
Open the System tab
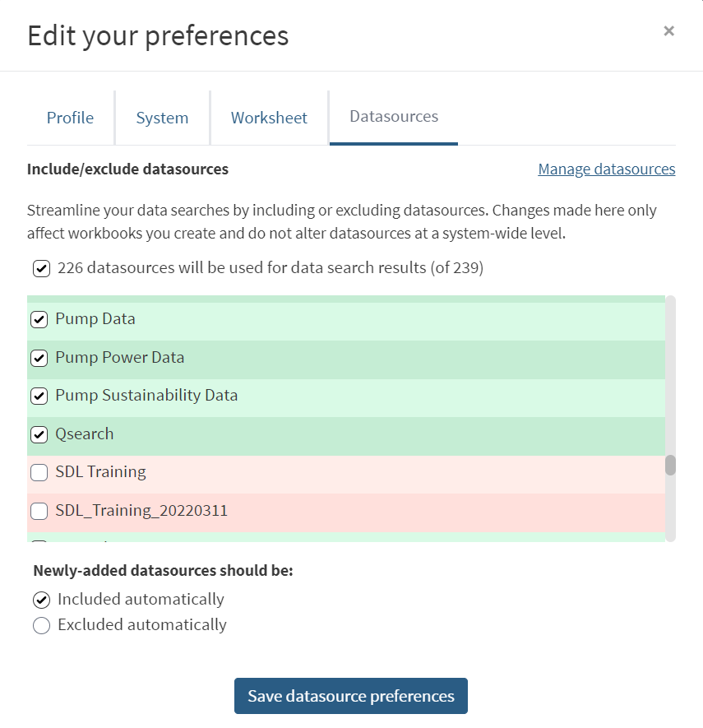[162, 118]
